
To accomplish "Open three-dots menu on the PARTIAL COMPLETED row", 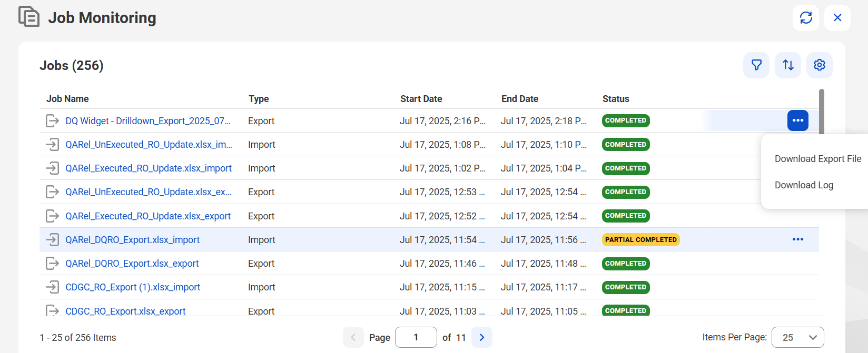I will point(798,239).
